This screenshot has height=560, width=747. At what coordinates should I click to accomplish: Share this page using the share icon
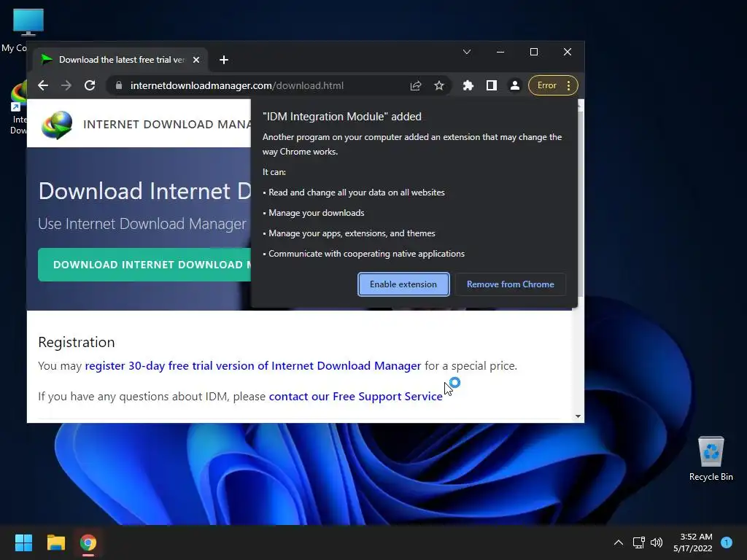416,85
